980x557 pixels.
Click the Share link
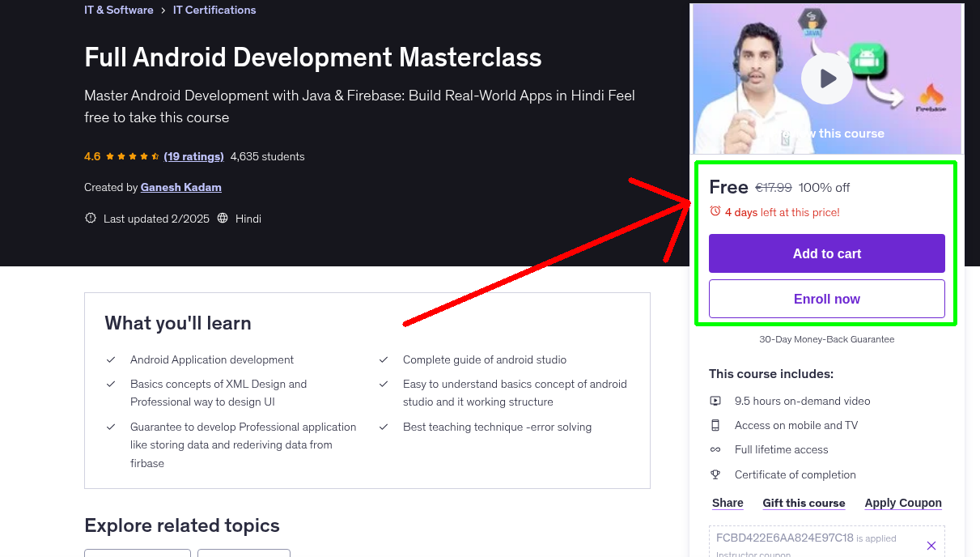[x=727, y=503]
